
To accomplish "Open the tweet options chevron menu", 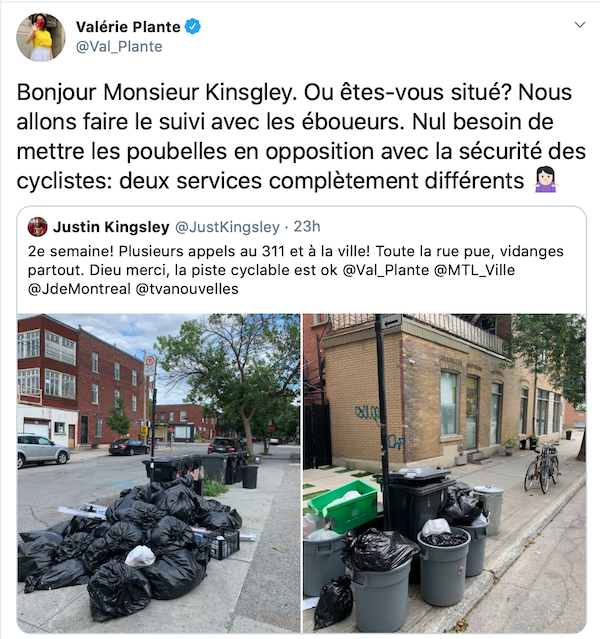I will [580, 25].
